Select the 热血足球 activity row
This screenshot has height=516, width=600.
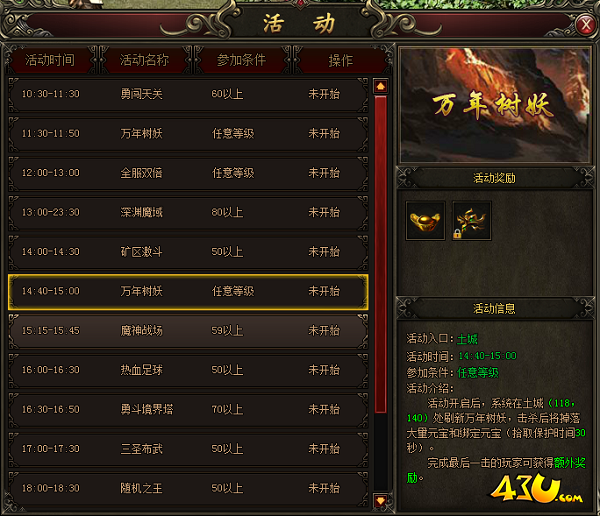(x=188, y=370)
